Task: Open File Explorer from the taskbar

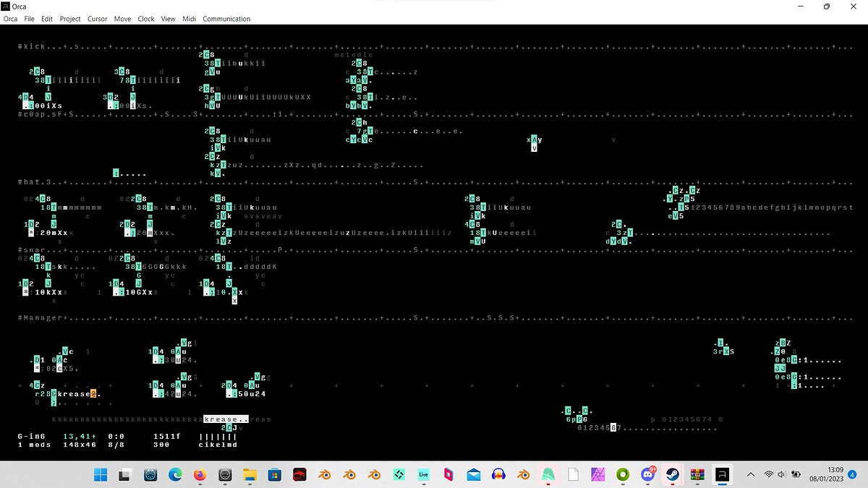Action: click(250, 475)
